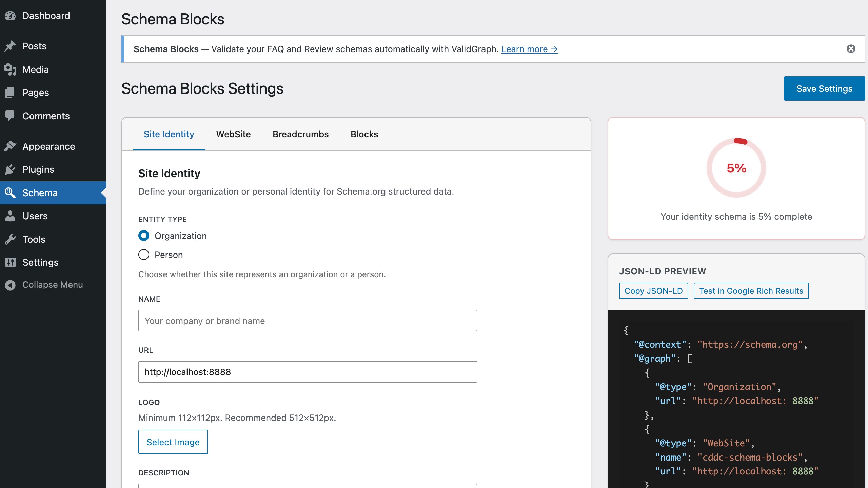Click the Comments speech bubble icon
868x488 pixels.
pos(10,116)
